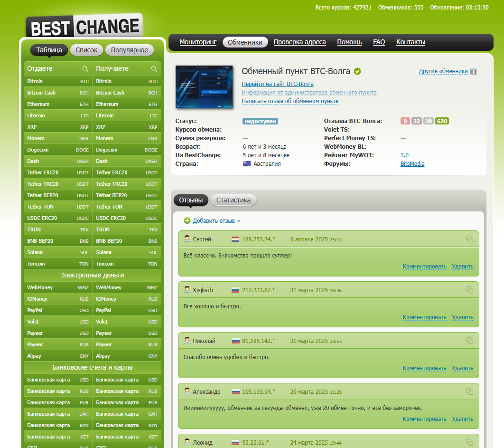The height and width of the screenshot is (448, 504).
Task: Open the Помощь menu item
Action: coord(349,42)
